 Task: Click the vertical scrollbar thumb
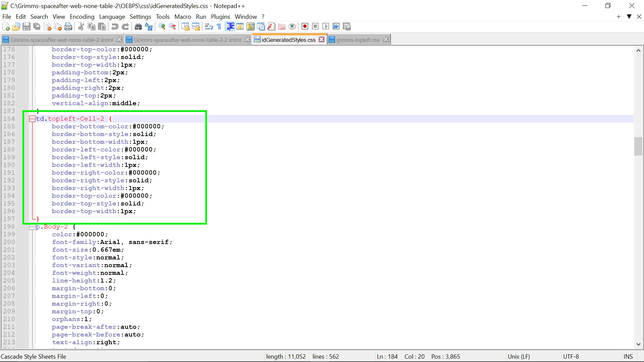(638, 146)
